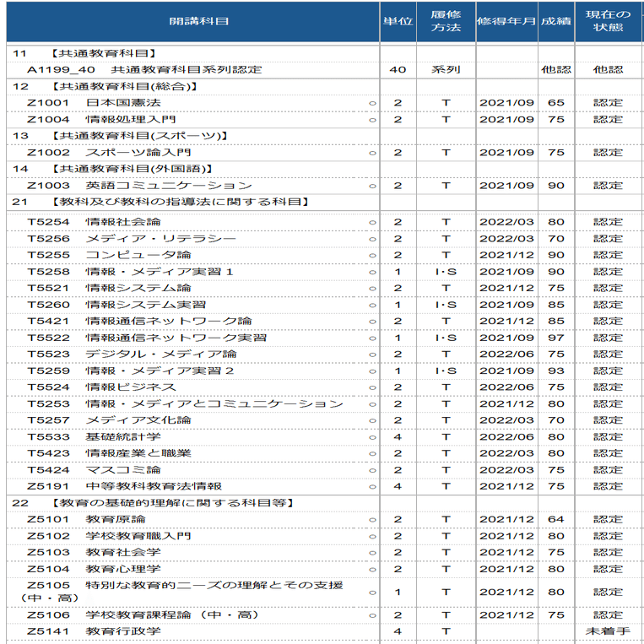
Task: Click the circle marker beside 日本国憲法
Action: pos(372,104)
